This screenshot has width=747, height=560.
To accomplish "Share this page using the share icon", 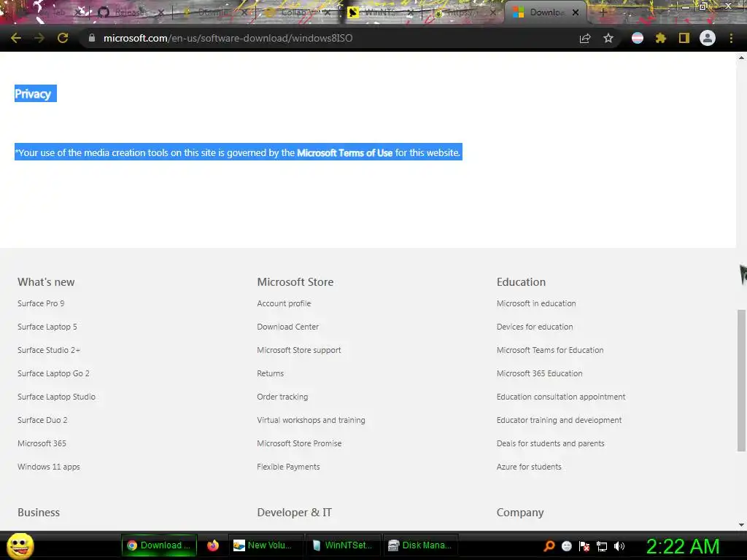I will point(585,38).
